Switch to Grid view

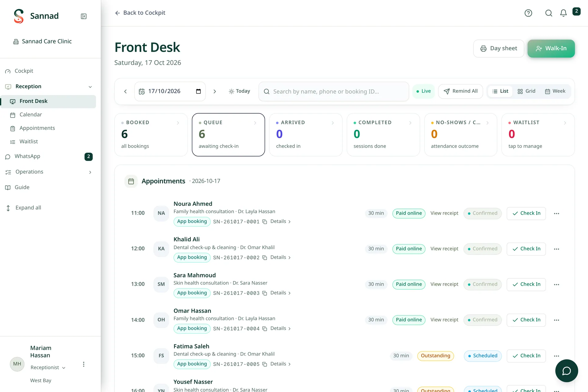click(x=526, y=91)
